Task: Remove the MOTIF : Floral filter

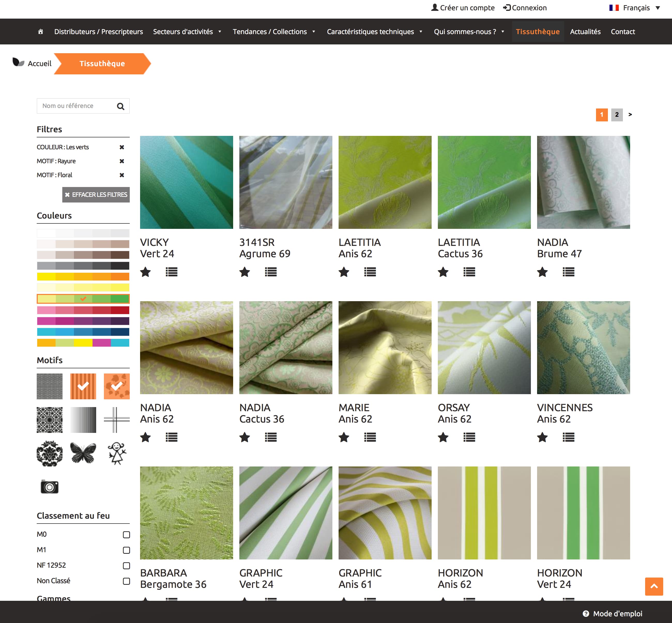Action: pos(122,175)
